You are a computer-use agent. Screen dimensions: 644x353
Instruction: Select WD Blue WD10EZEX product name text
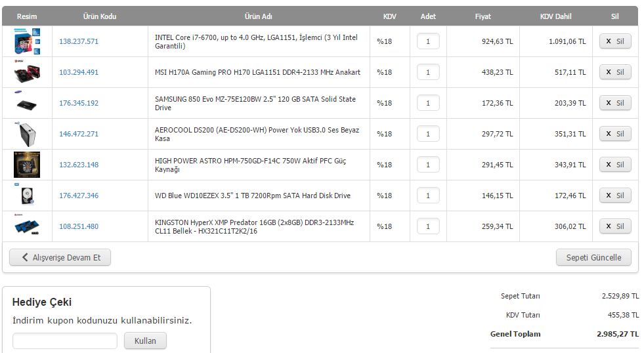point(253,196)
